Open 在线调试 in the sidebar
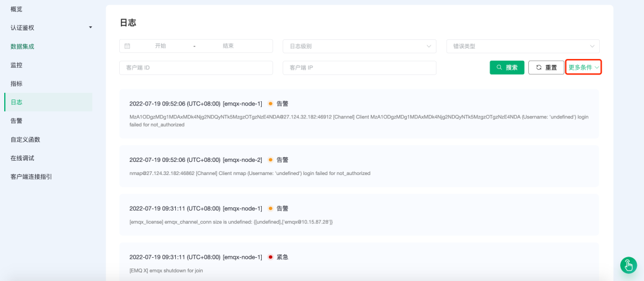The image size is (644, 281). [x=22, y=158]
